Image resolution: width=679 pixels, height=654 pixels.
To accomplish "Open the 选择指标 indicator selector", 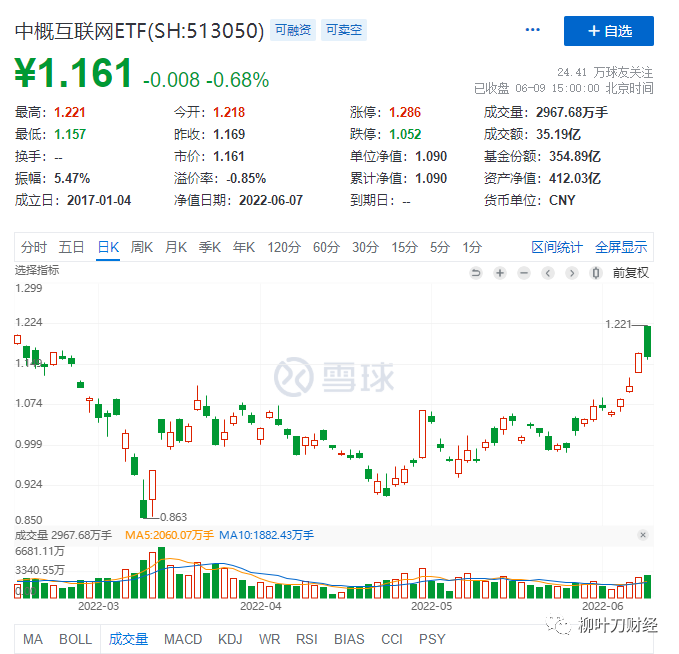I will coord(37,270).
